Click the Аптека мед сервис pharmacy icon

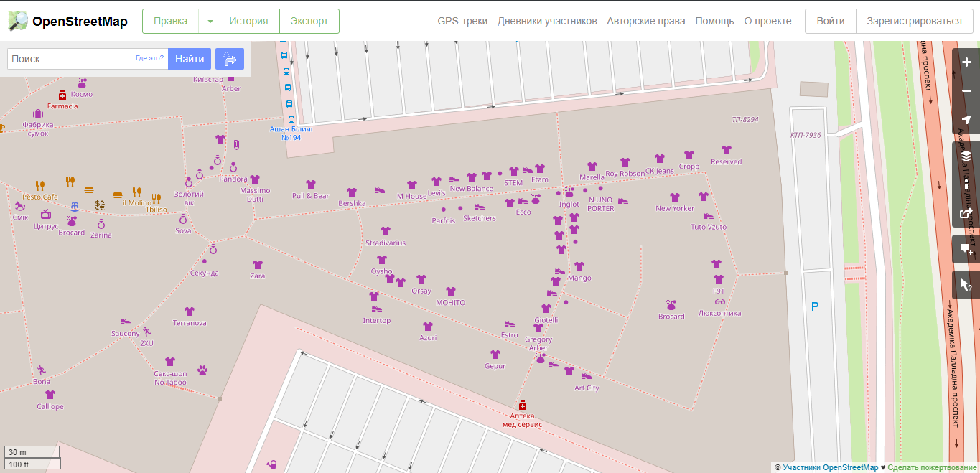[x=522, y=406]
